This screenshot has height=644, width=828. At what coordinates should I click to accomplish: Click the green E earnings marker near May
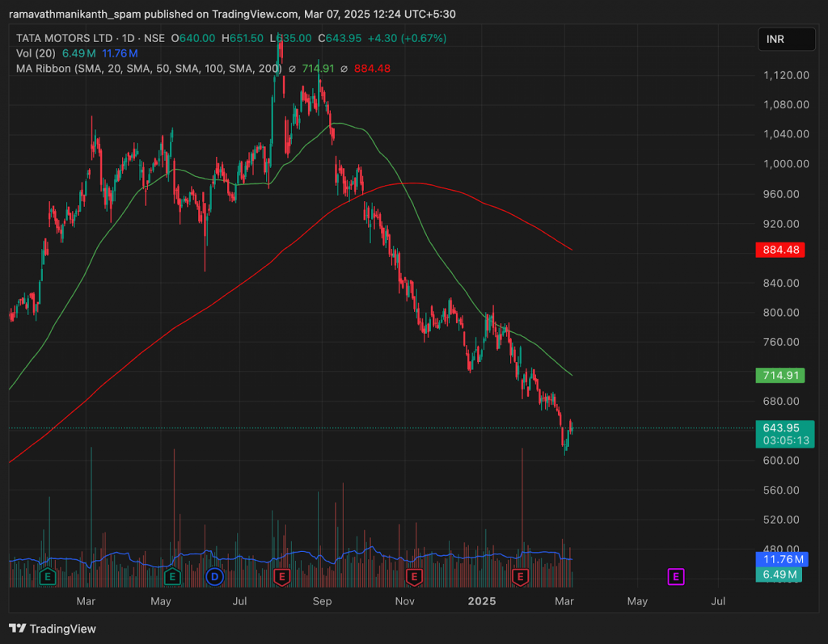point(171,577)
